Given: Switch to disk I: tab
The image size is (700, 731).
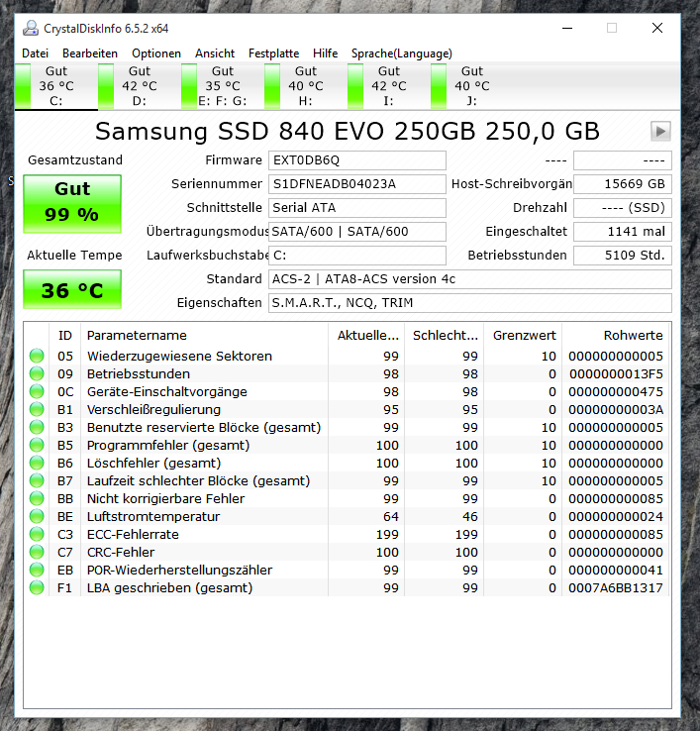Looking at the screenshot, I should (389, 86).
